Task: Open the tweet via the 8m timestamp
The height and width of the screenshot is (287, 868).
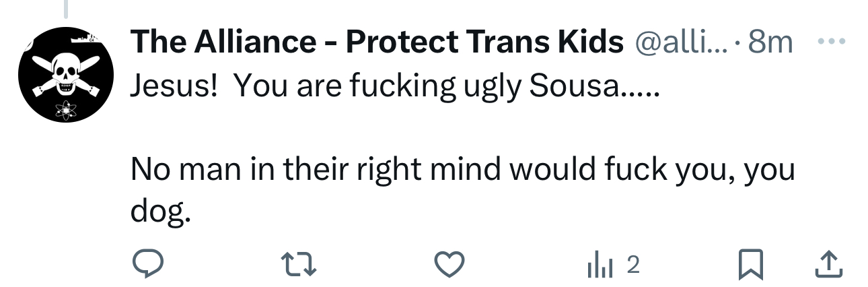Action: coord(770,42)
